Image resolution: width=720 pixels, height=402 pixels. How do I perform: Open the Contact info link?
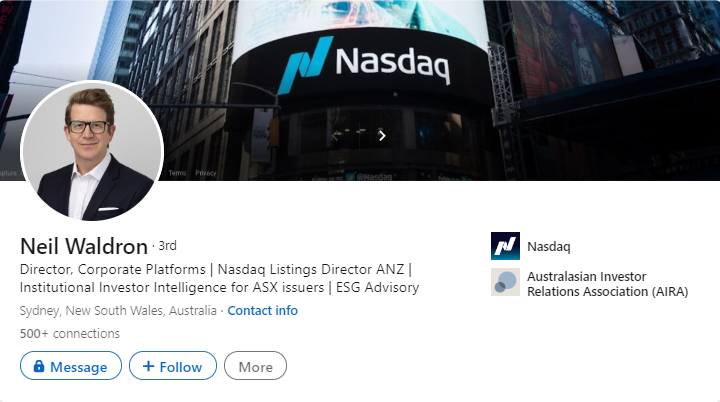pos(262,310)
